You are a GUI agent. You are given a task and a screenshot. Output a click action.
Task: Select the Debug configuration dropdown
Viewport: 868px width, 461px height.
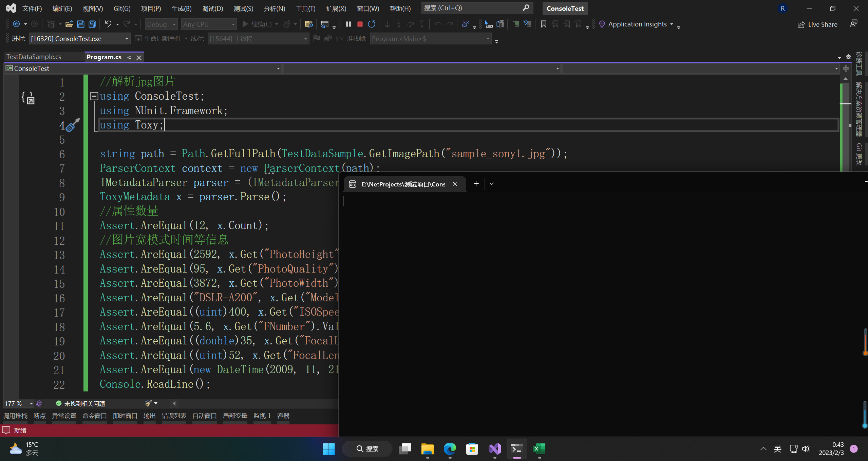(161, 23)
